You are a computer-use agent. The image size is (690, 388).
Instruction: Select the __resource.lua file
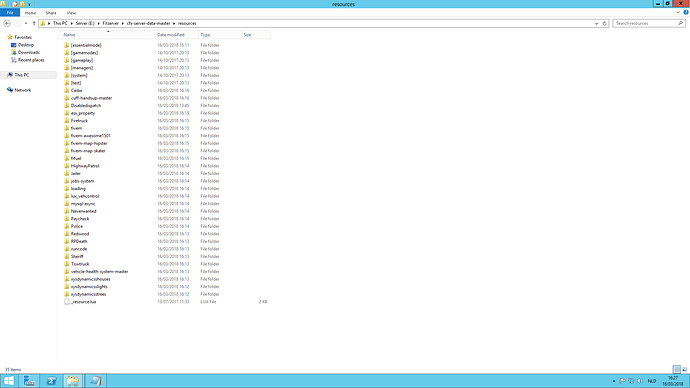[x=83, y=302]
